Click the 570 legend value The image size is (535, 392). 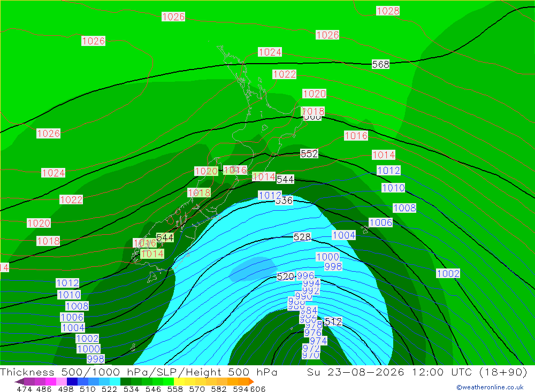click(x=196, y=389)
